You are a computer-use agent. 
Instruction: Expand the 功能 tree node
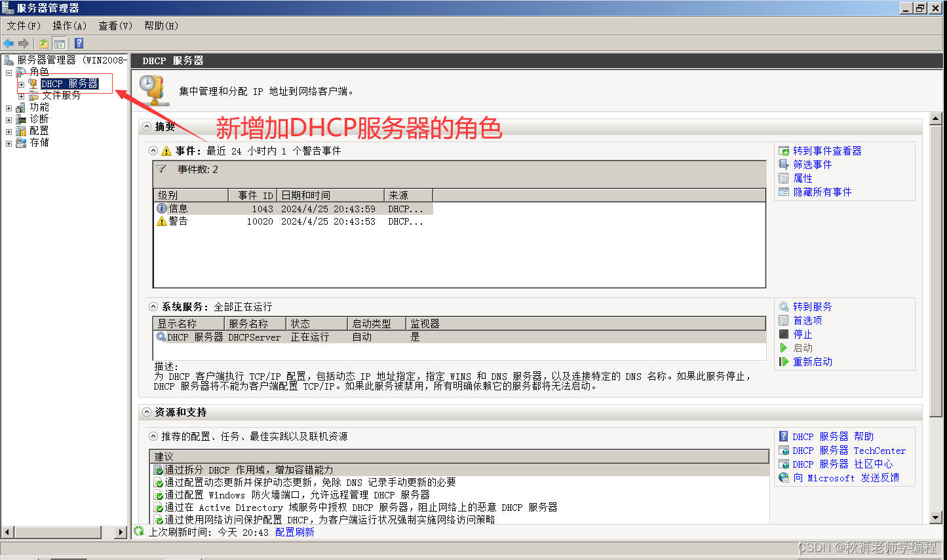(x=9, y=108)
